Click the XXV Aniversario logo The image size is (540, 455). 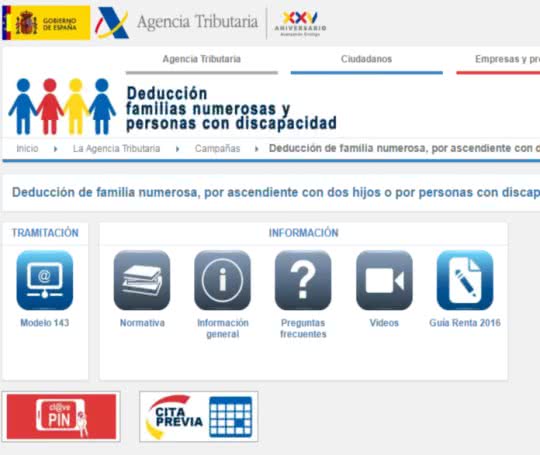point(300,23)
